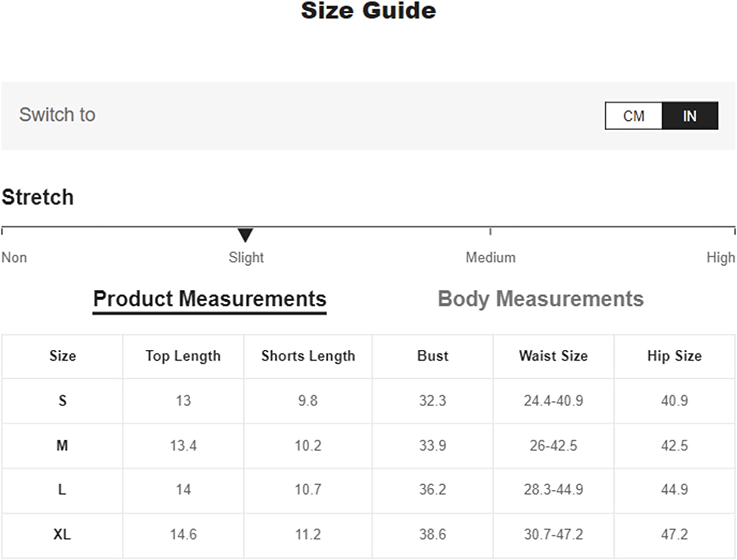
Task: Click the XL waist value 30.7-47.2
Action: [x=553, y=534]
